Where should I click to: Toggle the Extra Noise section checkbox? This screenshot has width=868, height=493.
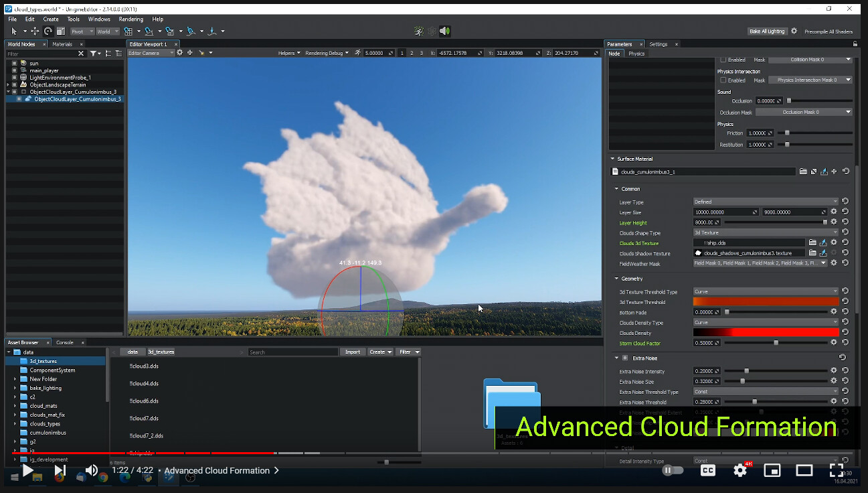coord(625,358)
